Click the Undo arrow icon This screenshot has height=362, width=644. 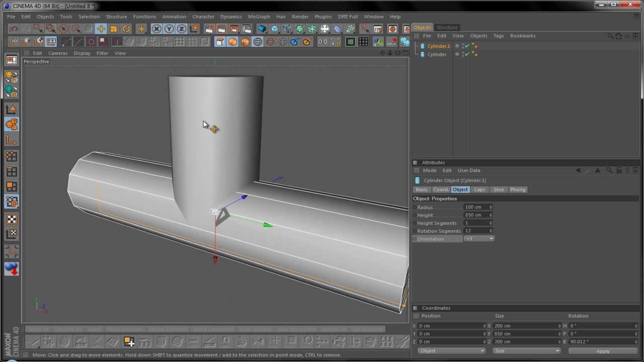coord(14,29)
